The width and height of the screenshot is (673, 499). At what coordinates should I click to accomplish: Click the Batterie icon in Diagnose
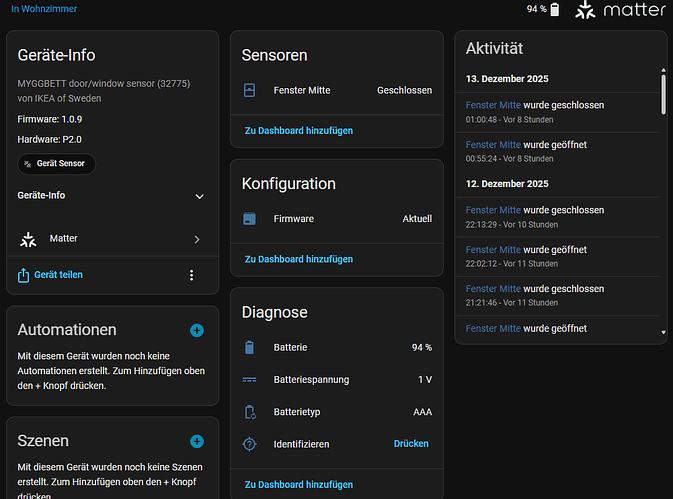250,347
